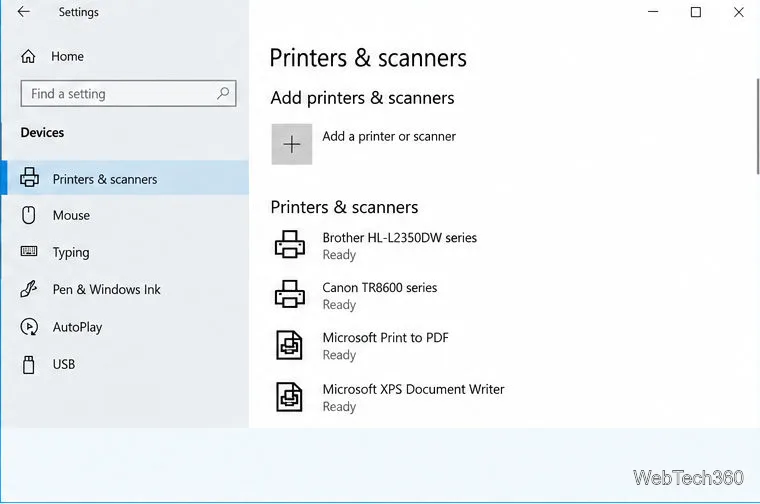Screen dimensions: 760x504
Task: Minimize the Settings window
Action: [653, 12]
